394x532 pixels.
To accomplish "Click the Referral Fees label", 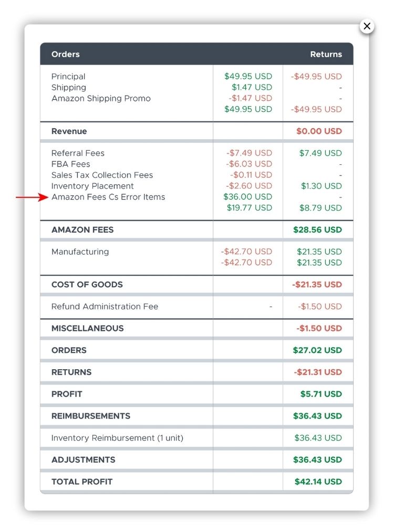I will [78, 153].
